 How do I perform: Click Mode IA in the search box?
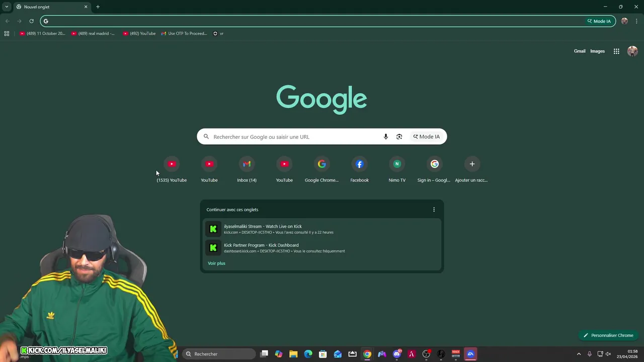427,137
